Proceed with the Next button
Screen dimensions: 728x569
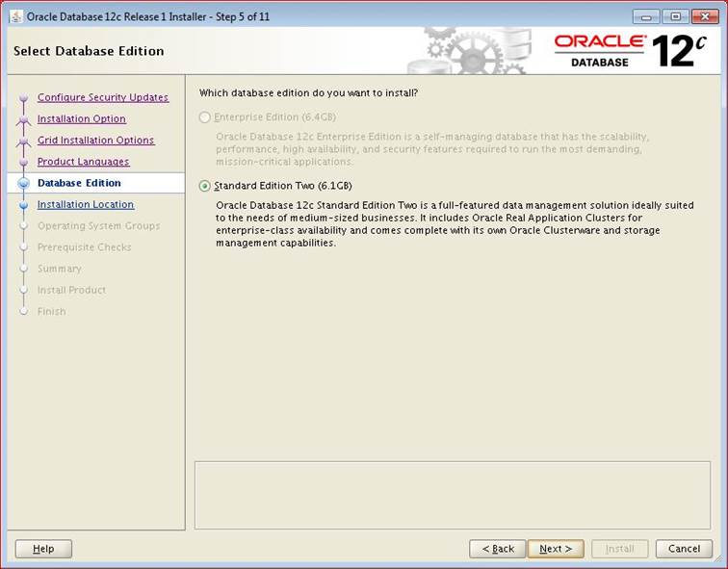(556, 549)
